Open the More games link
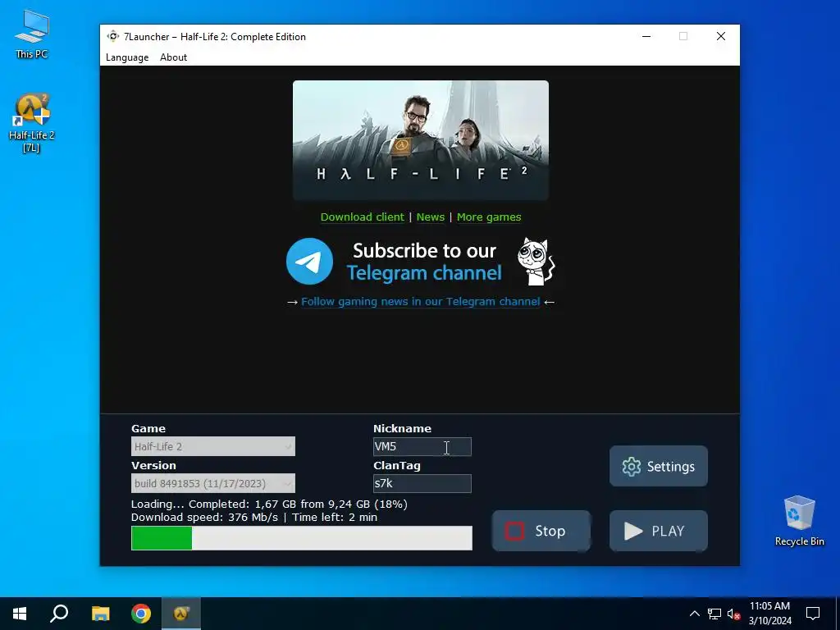840x630 pixels. tap(489, 217)
